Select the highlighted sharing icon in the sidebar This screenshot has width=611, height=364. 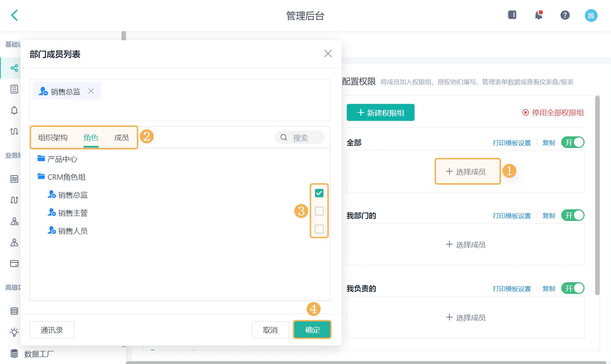[x=14, y=68]
